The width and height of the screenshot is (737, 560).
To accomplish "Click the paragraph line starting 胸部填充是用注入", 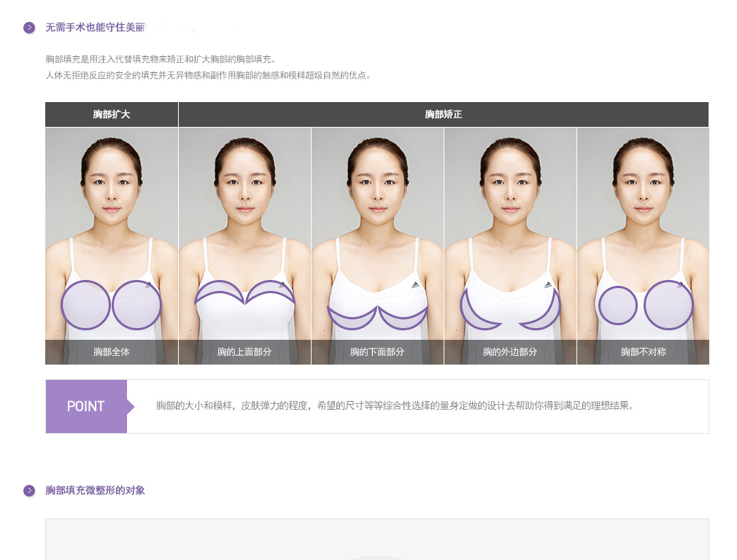I will click(x=161, y=59).
